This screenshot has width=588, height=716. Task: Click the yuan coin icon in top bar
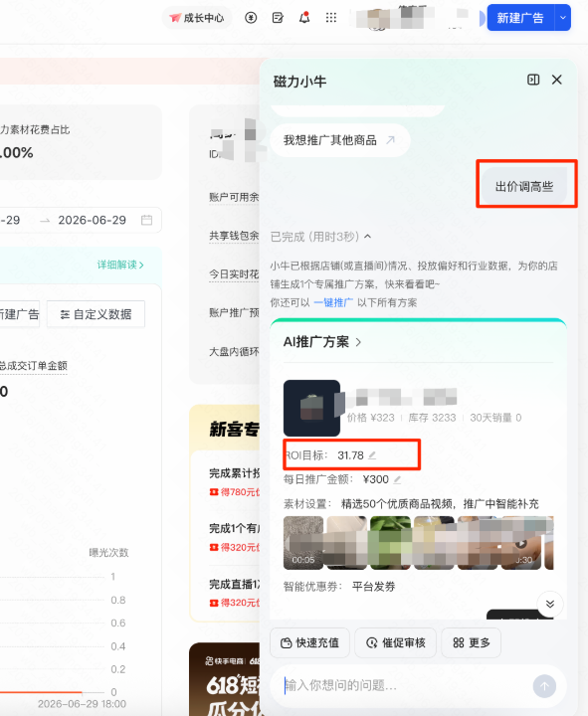tap(251, 18)
